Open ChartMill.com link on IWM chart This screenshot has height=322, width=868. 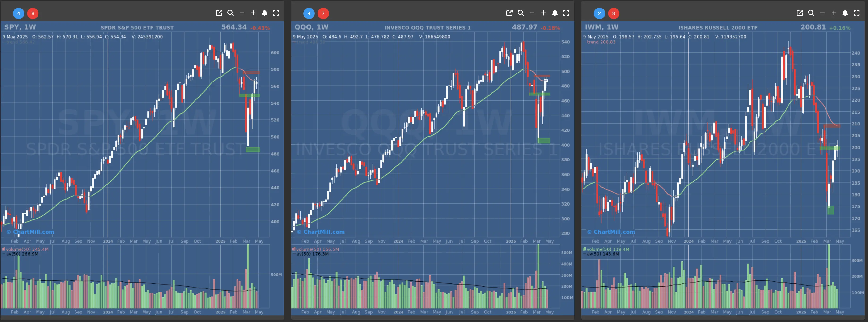[x=611, y=232]
